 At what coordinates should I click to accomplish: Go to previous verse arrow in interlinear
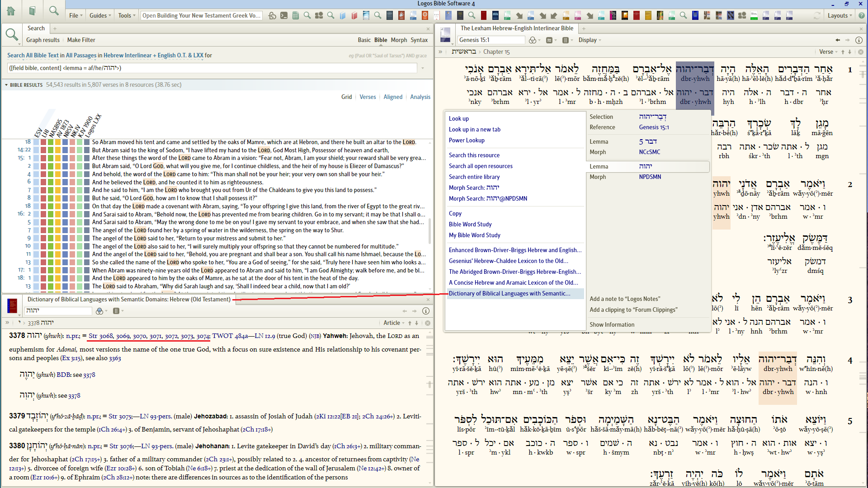click(x=843, y=52)
